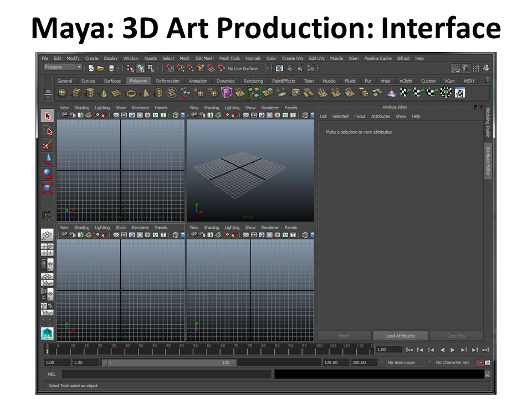Toggle wireframe display in perspective panel toolbar
The image size is (532, 399).
(x=305, y=115)
